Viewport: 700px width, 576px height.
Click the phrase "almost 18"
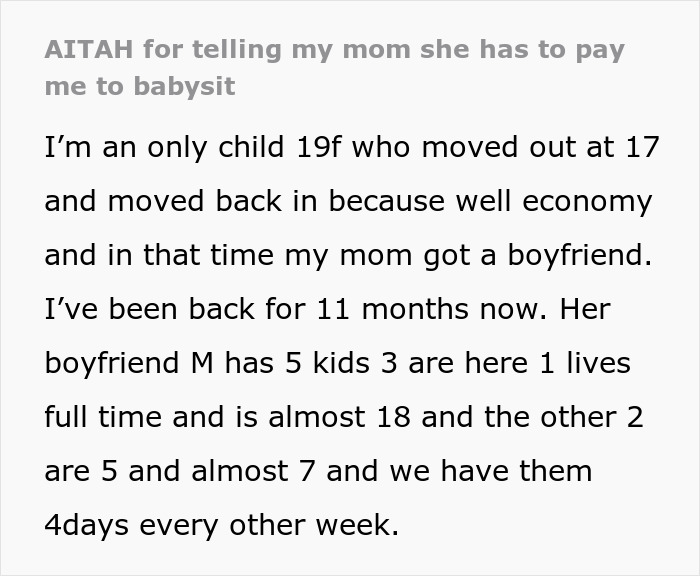[339, 417]
